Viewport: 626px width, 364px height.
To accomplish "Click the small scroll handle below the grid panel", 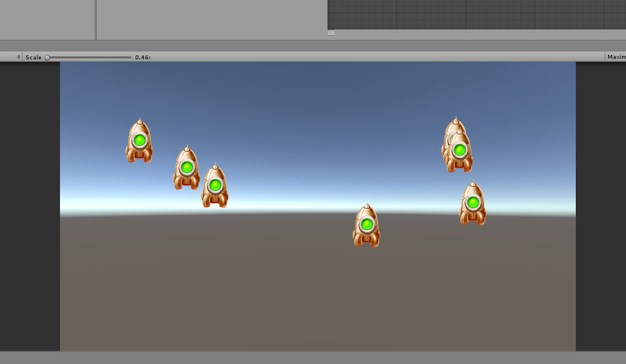I will click(x=331, y=33).
